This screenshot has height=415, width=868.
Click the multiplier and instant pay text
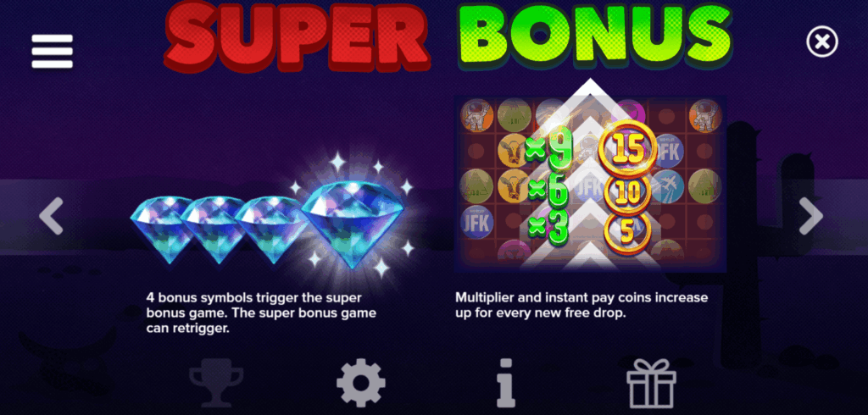581,306
